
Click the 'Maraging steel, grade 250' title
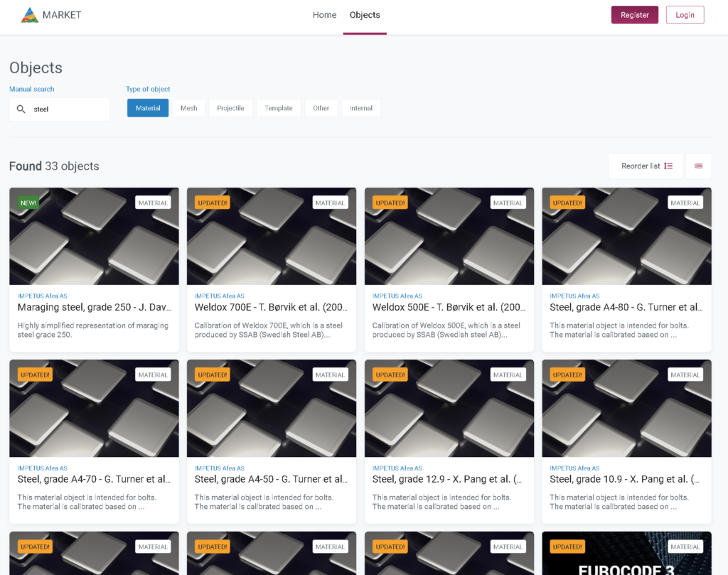(95, 307)
